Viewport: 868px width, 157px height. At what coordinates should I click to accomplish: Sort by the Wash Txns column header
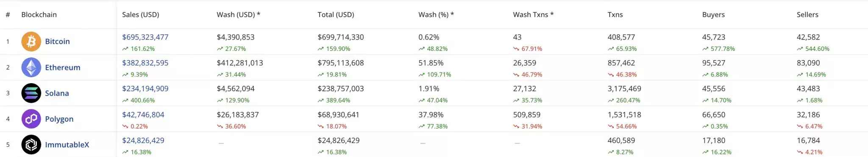pyautogui.click(x=533, y=14)
